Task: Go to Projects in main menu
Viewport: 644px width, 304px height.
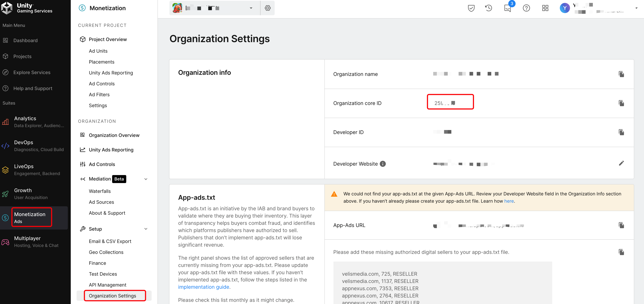Action: pos(22,56)
